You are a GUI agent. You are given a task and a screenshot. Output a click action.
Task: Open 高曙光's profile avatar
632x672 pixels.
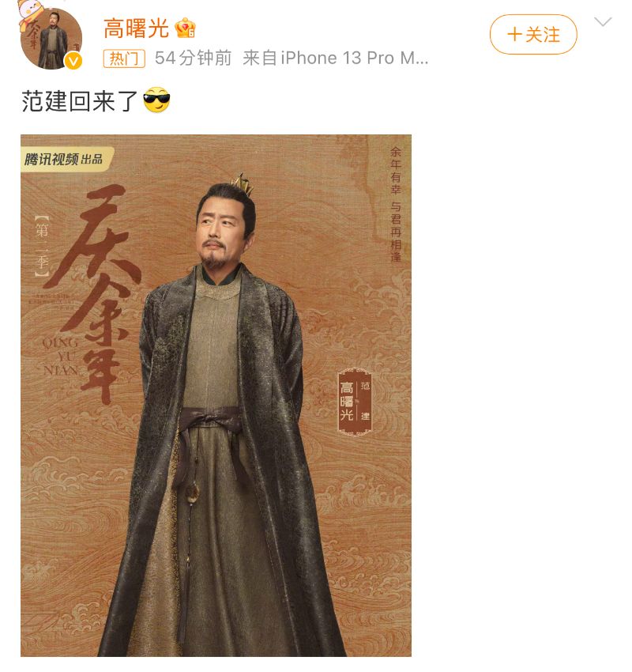(51, 39)
